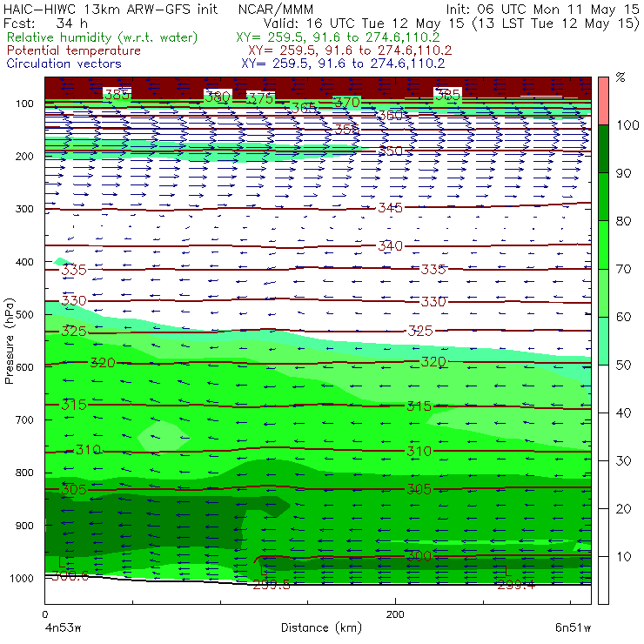Viewport: 644px width, 644px height.
Task: Click the "200" distance tick label
Action: point(395,614)
